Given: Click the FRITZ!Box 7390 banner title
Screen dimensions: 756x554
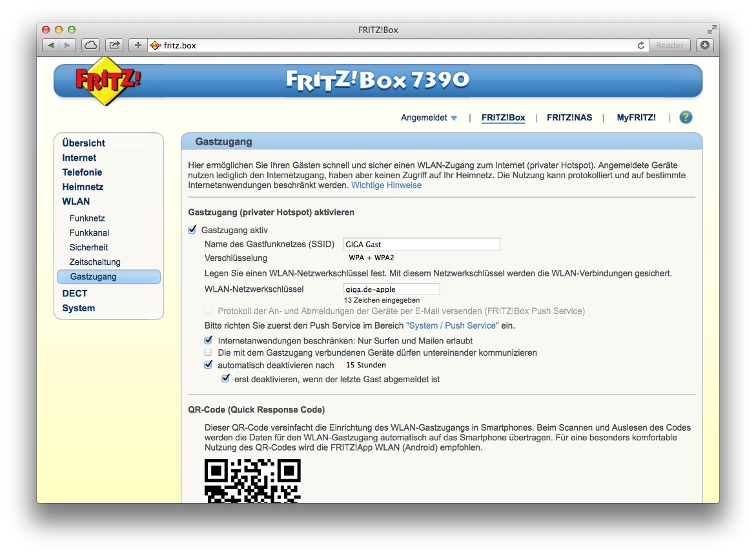Looking at the screenshot, I should (378, 80).
